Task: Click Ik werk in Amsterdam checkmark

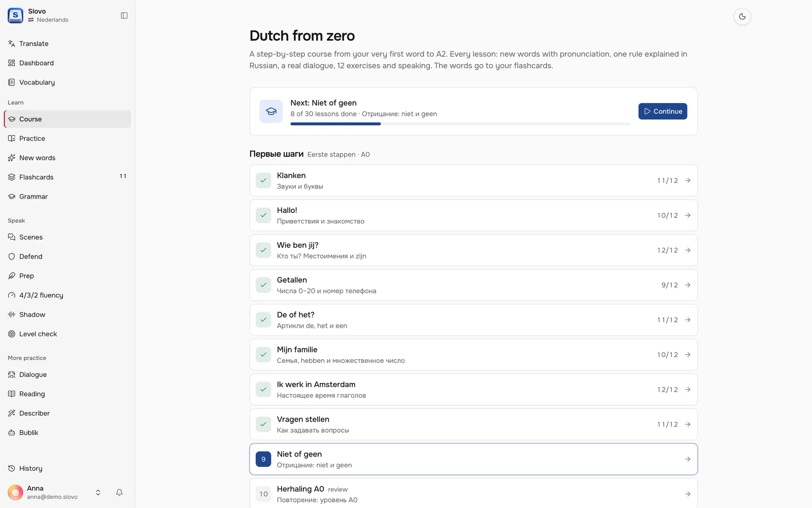Action: [x=263, y=390]
